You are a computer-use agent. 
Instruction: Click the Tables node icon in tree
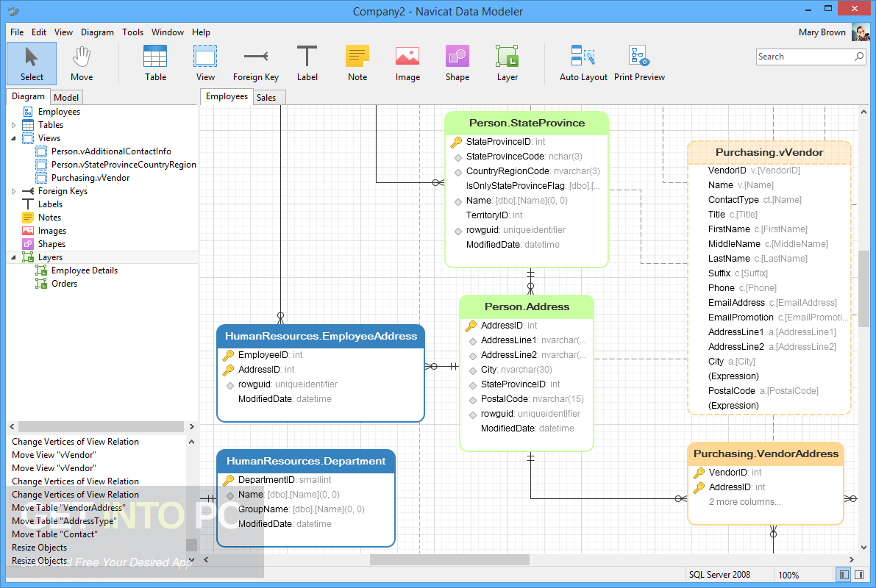coord(28,125)
